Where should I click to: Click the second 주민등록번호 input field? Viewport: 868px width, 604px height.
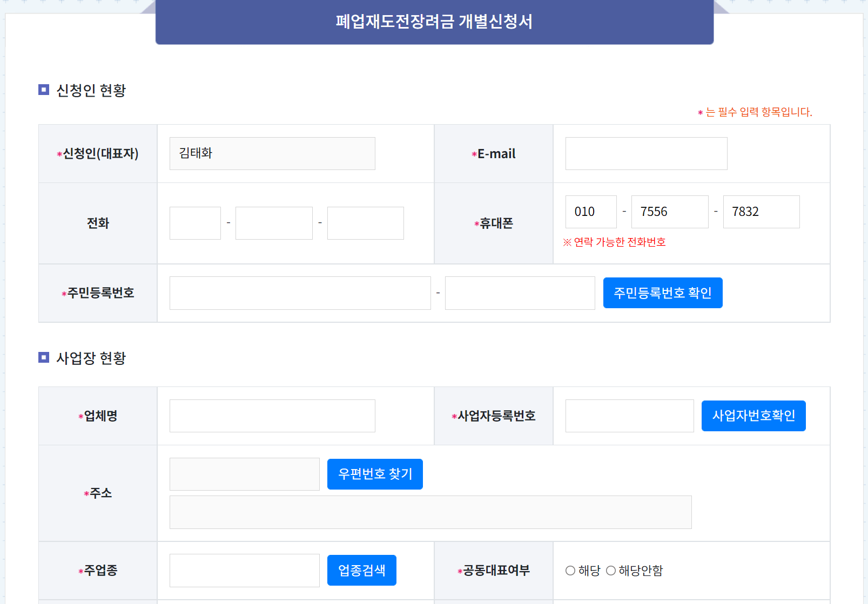tap(519, 293)
